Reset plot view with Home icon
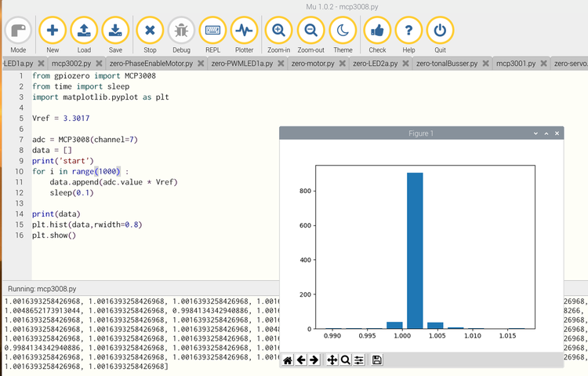Screen dimensions: 588x376 (x=289, y=360)
